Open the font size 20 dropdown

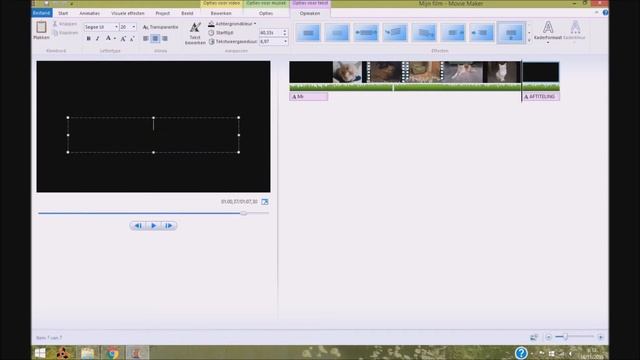tap(133, 27)
